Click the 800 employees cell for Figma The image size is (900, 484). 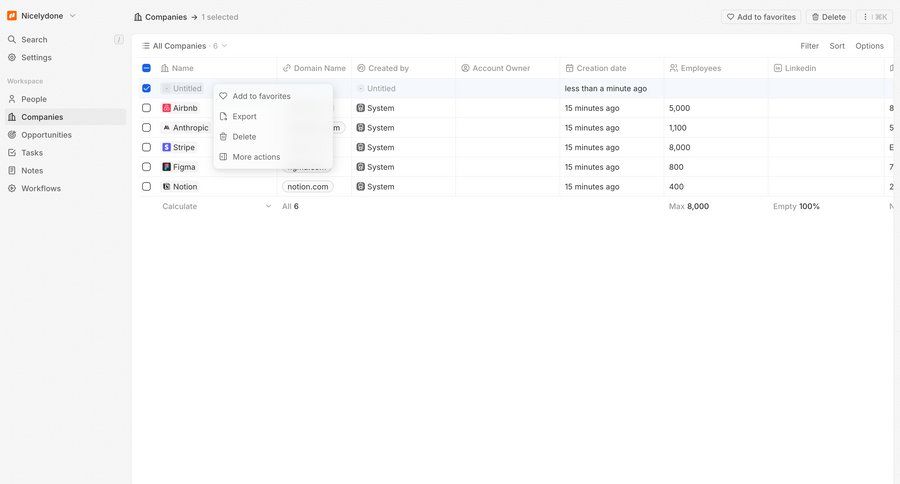tap(716, 167)
